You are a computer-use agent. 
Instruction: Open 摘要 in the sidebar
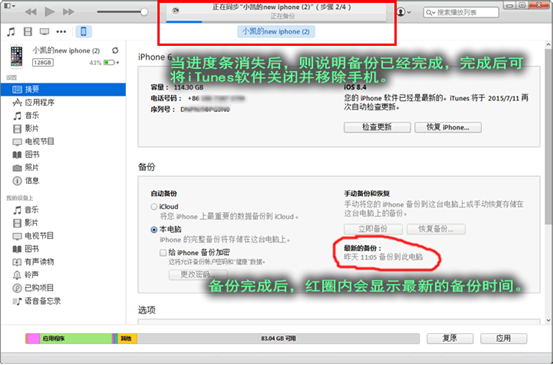[63, 90]
